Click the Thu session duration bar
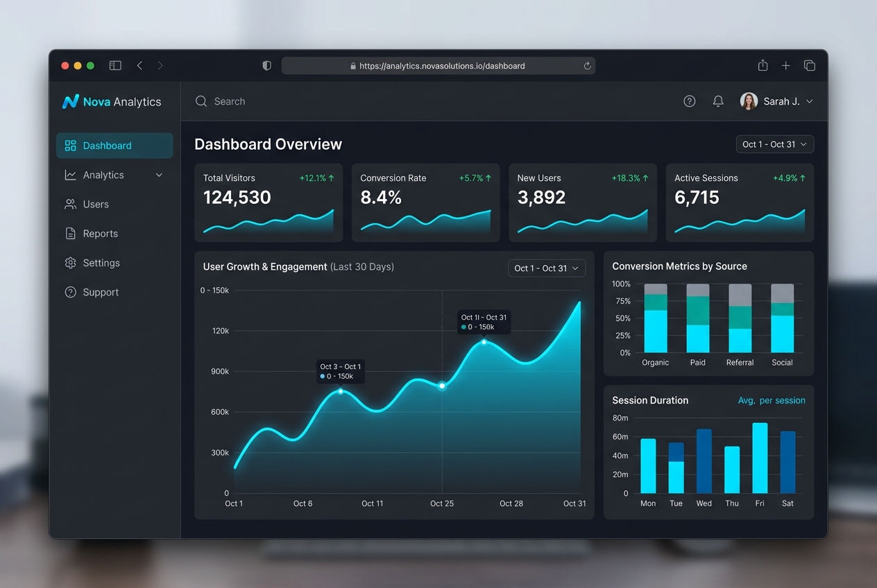Image resolution: width=877 pixels, height=588 pixels. (732, 470)
